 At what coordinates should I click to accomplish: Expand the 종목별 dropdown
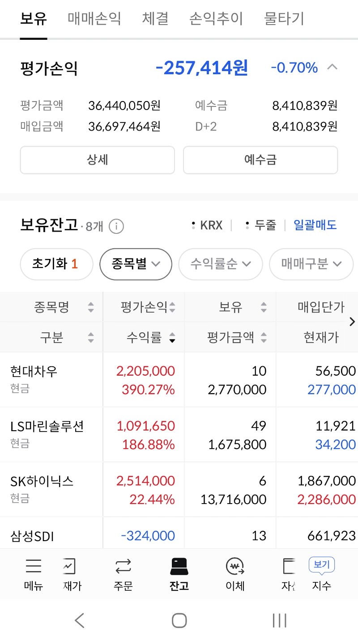pos(136,264)
